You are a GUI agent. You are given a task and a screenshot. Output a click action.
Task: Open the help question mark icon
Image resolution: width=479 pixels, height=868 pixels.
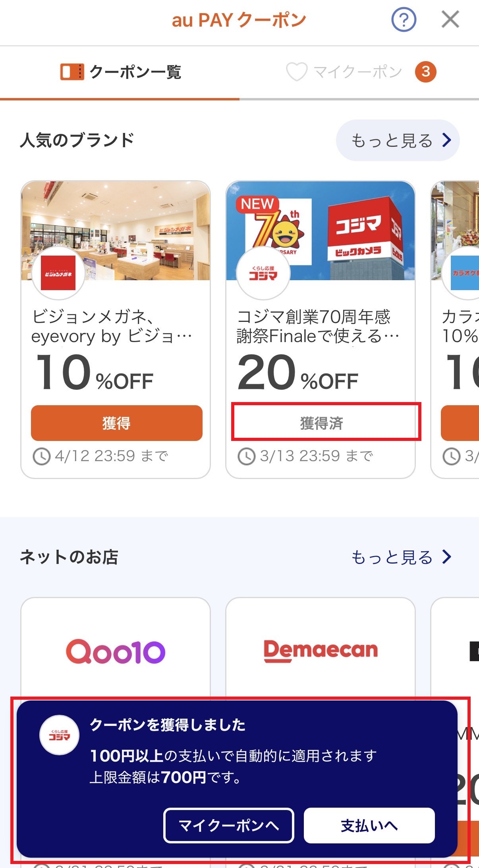tap(404, 20)
